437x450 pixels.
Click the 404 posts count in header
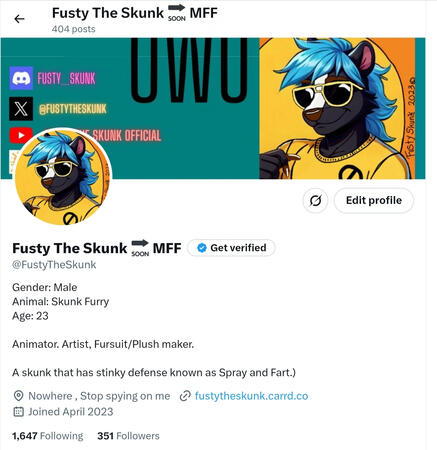73,29
